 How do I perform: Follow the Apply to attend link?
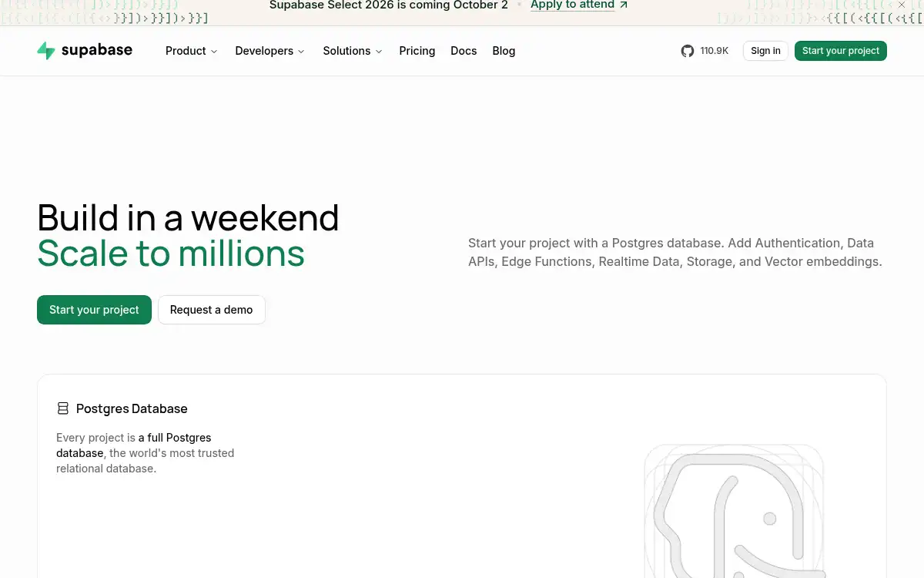coord(573,5)
